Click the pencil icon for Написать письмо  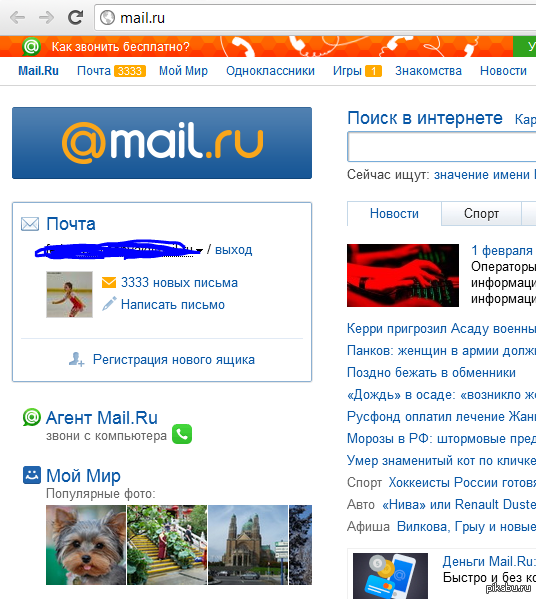coord(109,304)
